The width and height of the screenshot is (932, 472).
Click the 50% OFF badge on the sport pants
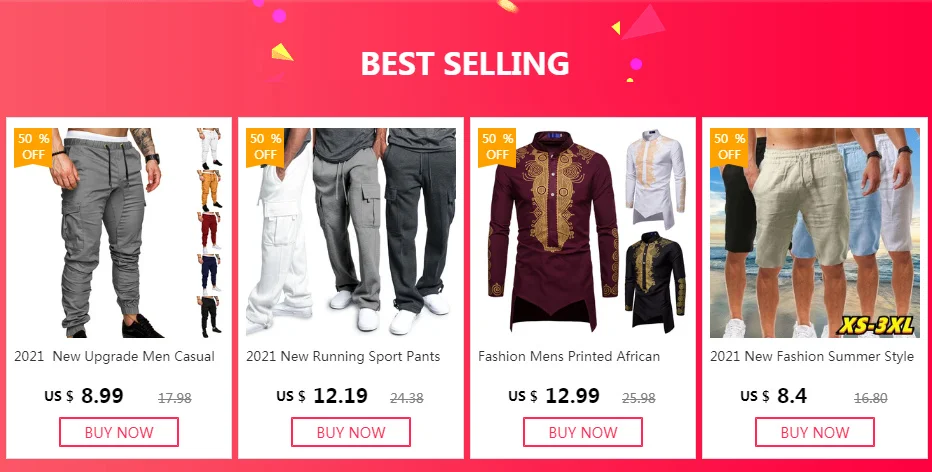pos(265,147)
